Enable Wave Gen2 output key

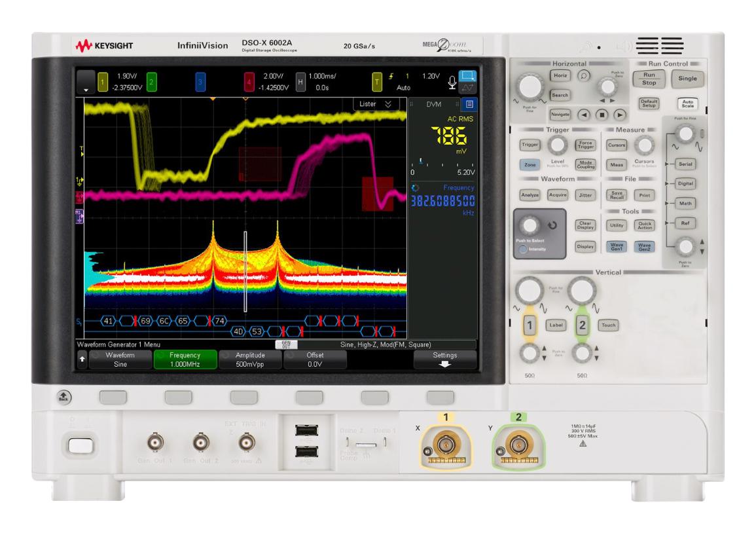645,246
